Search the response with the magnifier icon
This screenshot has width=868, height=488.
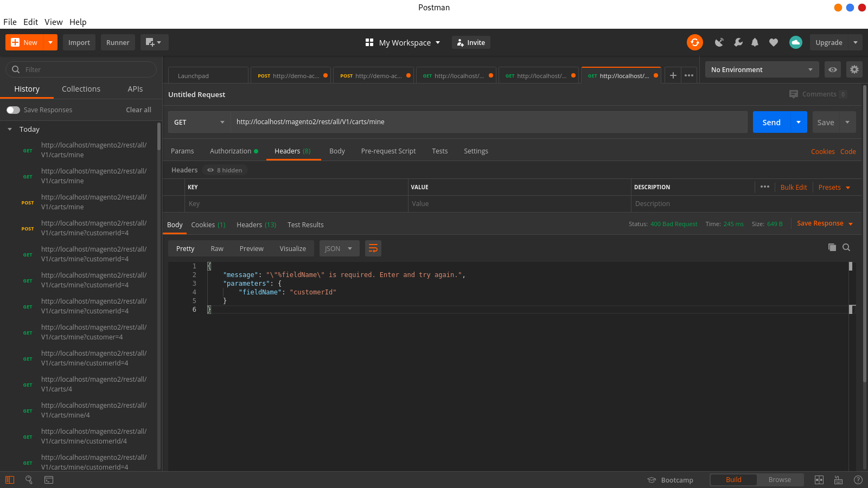pyautogui.click(x=846, y=247)
